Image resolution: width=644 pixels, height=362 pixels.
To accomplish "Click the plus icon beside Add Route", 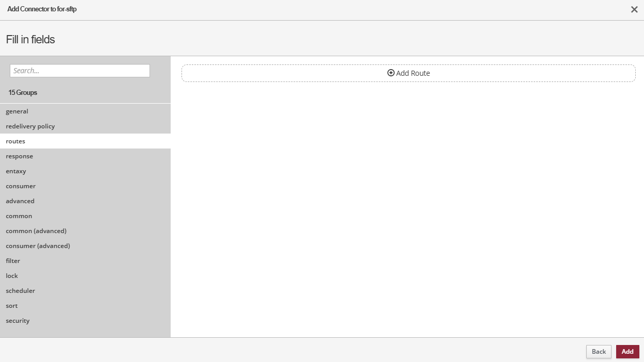I will (x=391, y=73).
